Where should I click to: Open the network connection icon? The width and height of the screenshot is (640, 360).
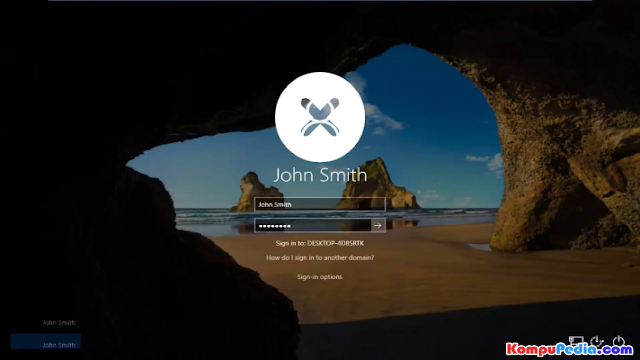576,341
